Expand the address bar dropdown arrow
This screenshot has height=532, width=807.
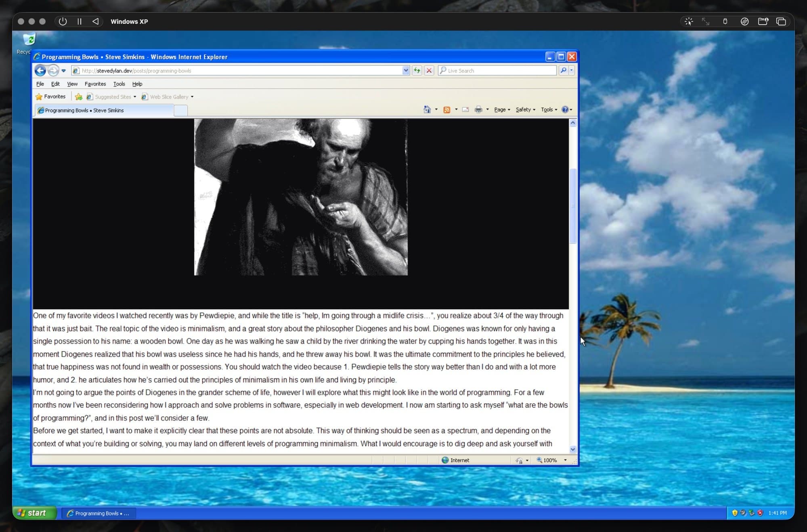click(x=406, y=71)
